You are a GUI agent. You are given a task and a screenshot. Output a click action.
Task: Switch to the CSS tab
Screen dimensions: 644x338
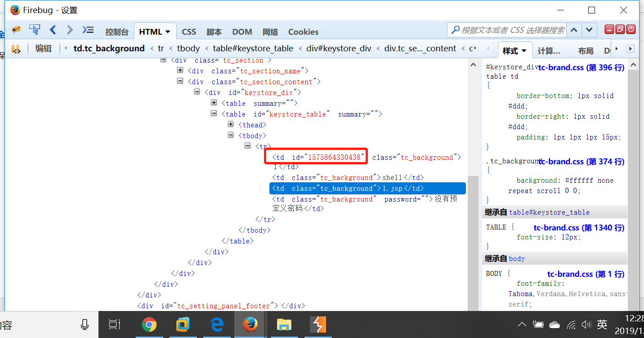(x=189, y=32)
